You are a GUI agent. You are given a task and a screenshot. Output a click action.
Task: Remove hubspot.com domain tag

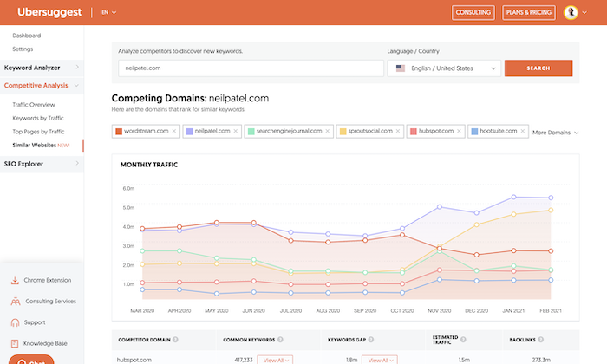tap(459, 131)
